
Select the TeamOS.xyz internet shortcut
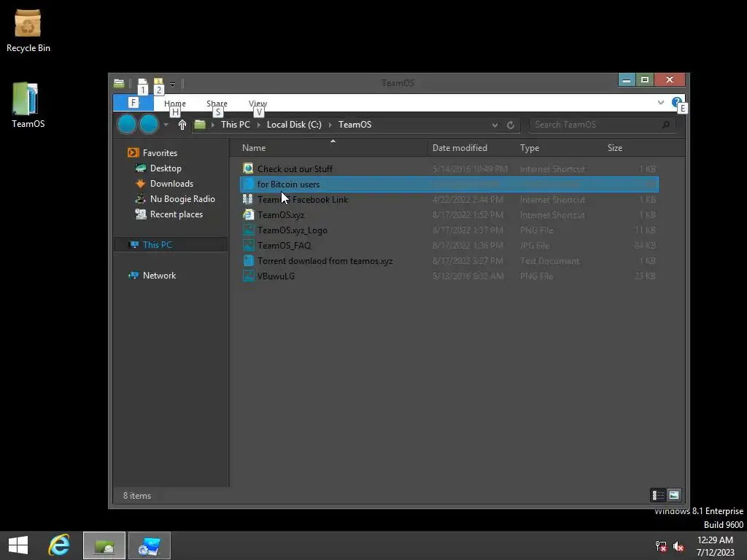[449, 215]
